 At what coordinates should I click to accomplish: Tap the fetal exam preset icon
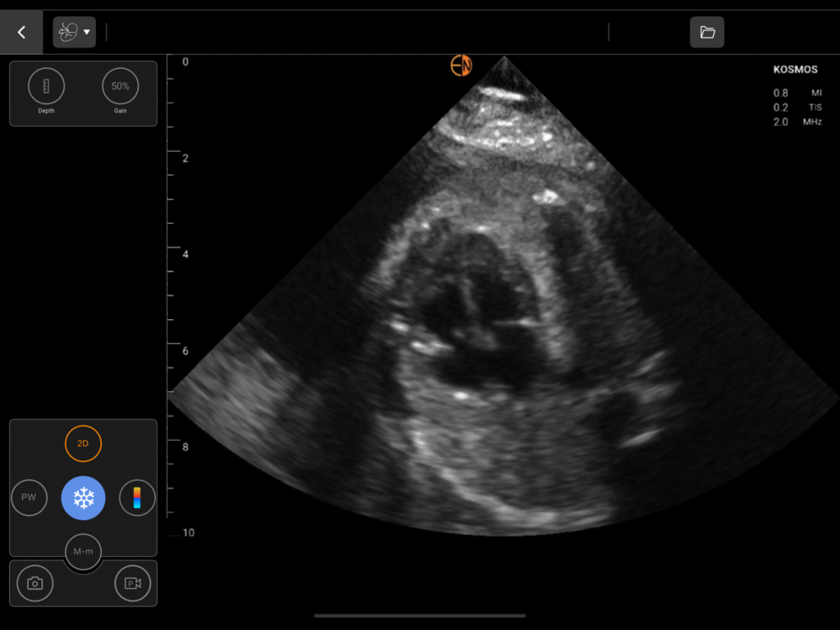67,32
